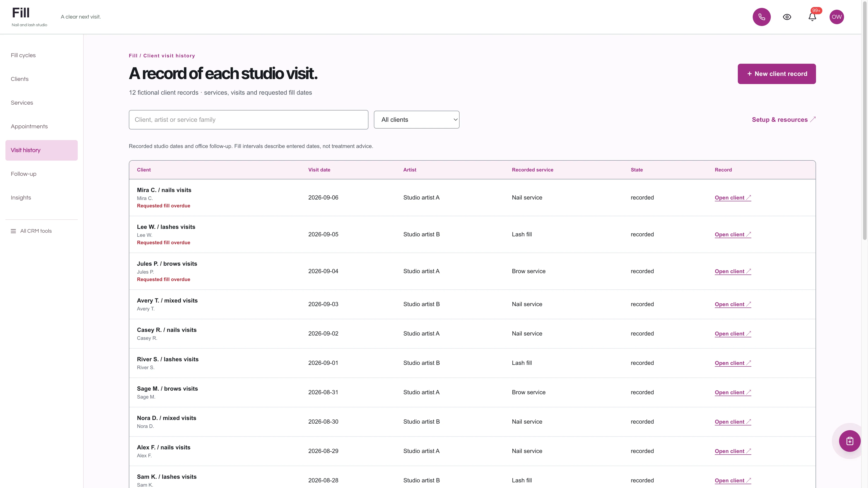868x488 pixels.
Task: Expand the All clients dropdown
Action: [x=416, y=120]
